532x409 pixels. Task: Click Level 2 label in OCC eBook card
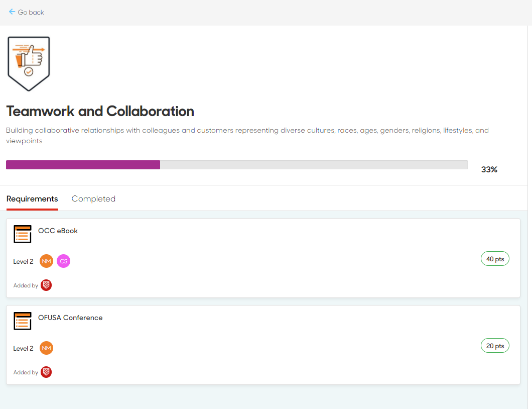click(24, 262)
